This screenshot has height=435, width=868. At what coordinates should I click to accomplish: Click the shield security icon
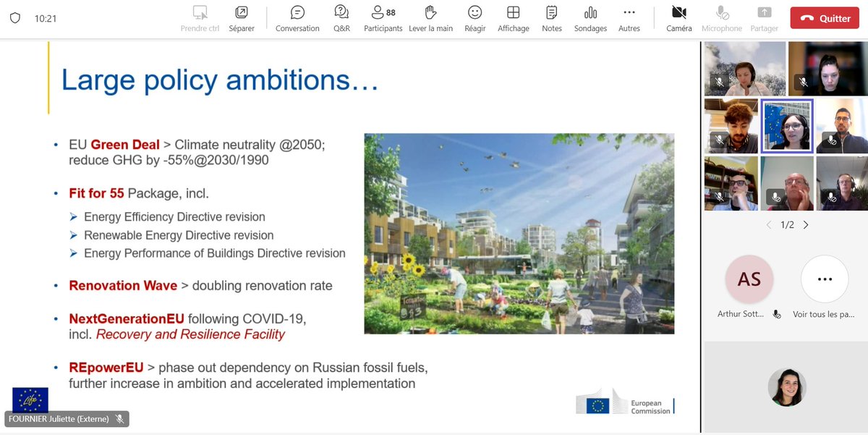(x=15, y=19)
